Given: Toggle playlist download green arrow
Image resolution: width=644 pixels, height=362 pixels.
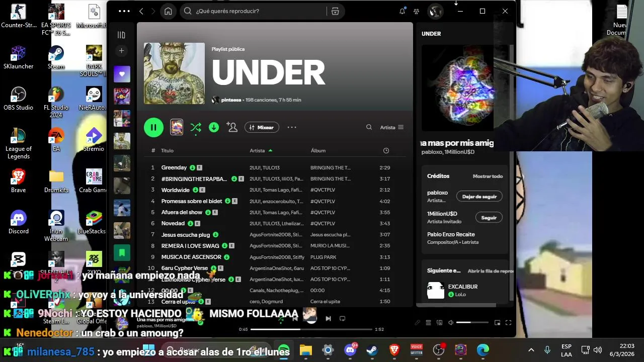Looking at the screenshot, I should [x=214, y=127].
